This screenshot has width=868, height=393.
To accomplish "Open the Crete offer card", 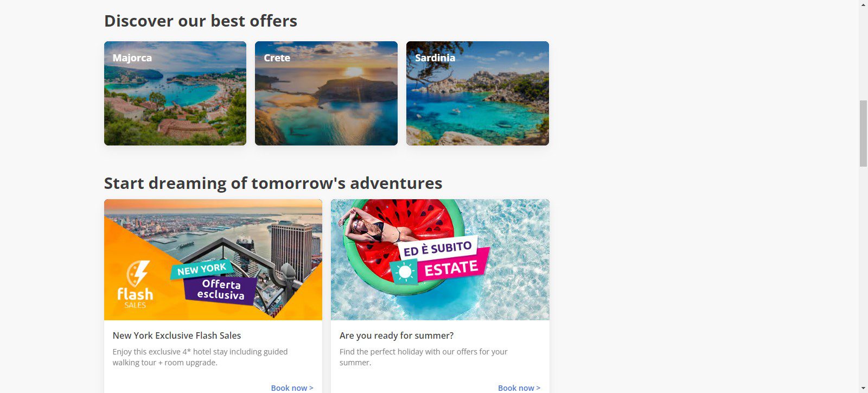I will (326, 93).
